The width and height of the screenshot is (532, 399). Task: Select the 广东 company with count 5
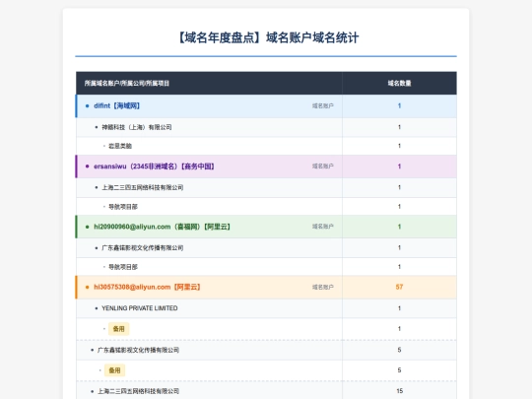[138, 350]
